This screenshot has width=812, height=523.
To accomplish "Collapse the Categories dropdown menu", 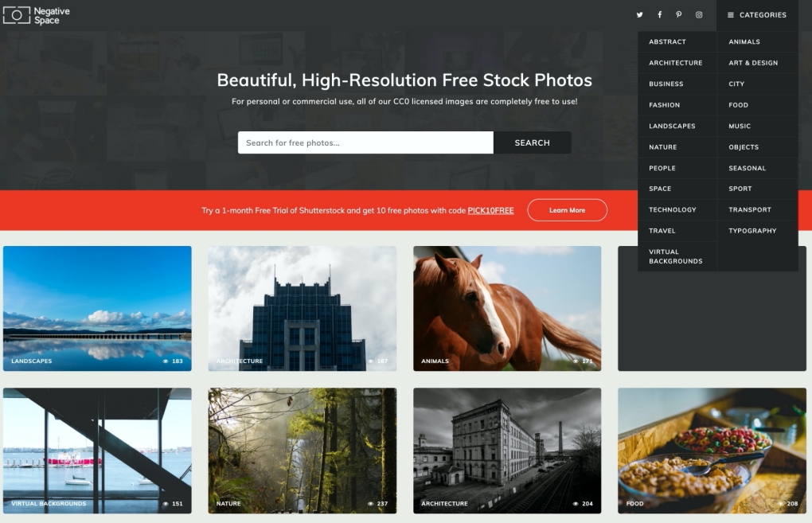I will (756, 15).
